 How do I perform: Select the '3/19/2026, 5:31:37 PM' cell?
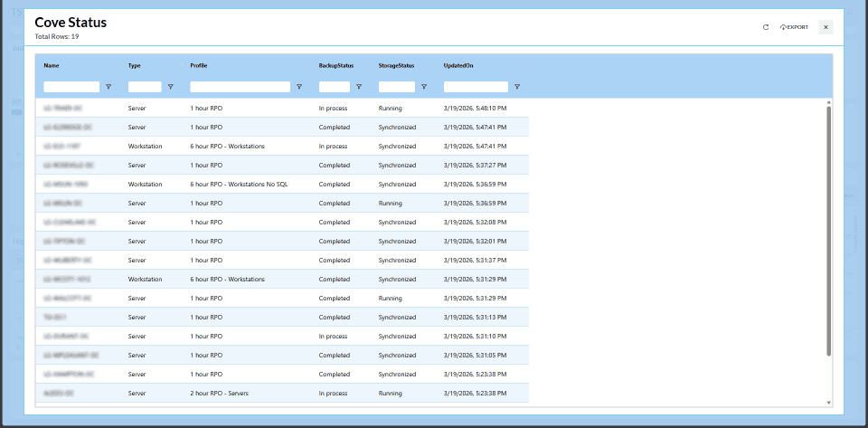[x=475, y=261]
